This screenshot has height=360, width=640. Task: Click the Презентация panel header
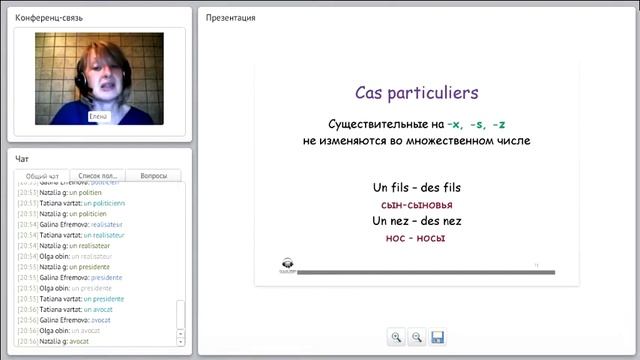(231, 18)
